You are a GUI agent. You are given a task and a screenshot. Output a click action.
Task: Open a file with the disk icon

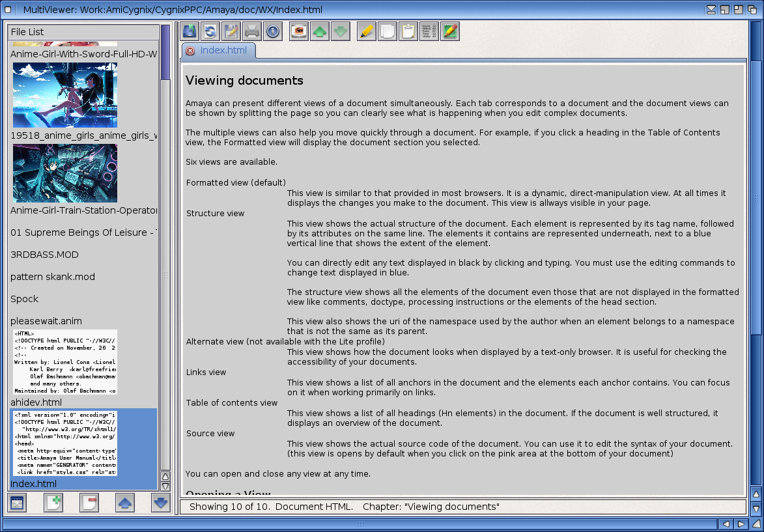pos(190,32)
